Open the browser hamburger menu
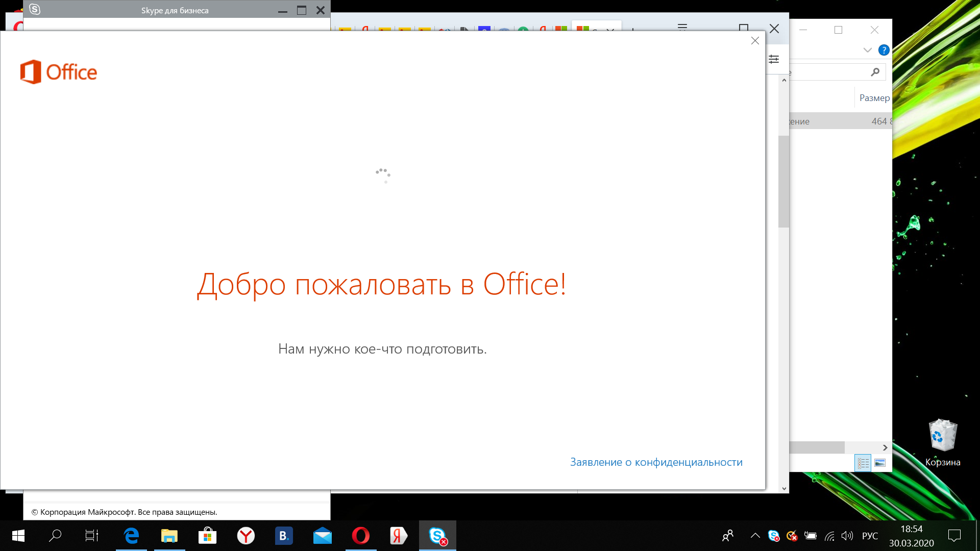 [682, 27]
